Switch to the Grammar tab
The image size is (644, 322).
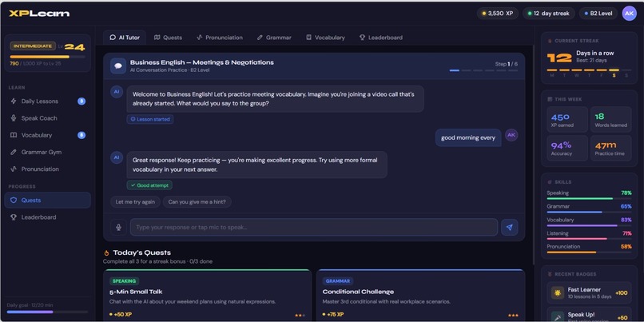coord(274,38)
